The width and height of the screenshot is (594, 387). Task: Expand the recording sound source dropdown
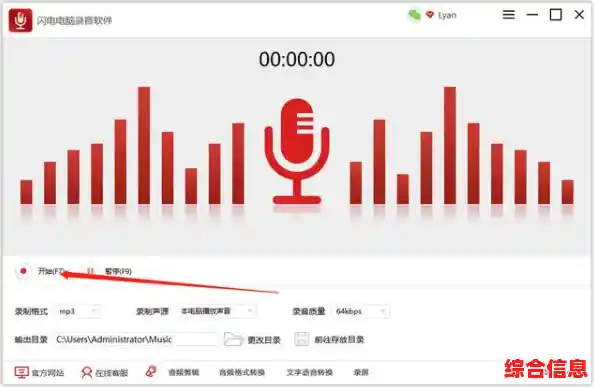(217, 311)
